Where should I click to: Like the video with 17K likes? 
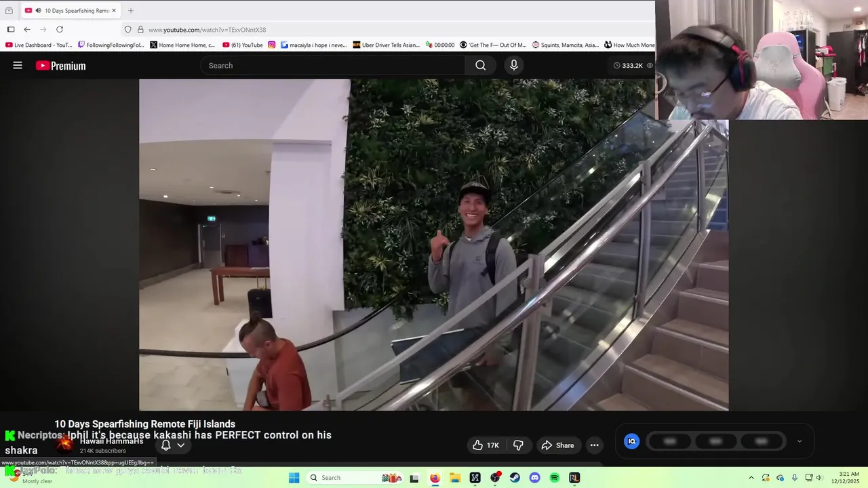[x=486, y=445]
